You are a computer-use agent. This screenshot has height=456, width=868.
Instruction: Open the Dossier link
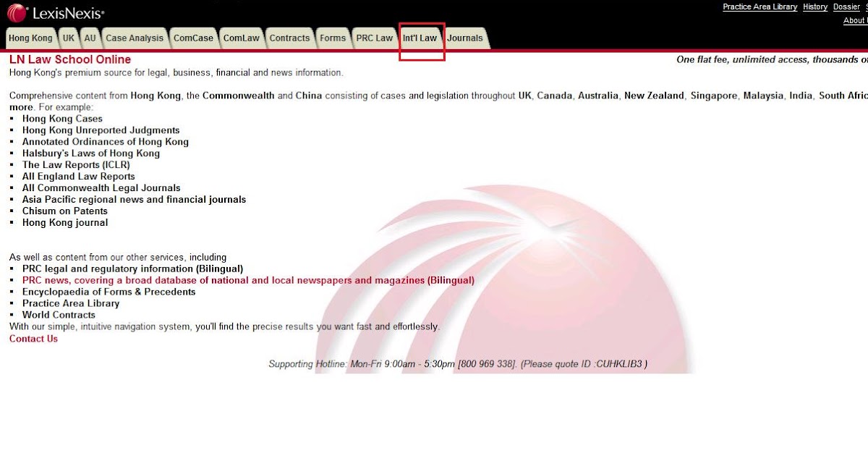point(846,7)
